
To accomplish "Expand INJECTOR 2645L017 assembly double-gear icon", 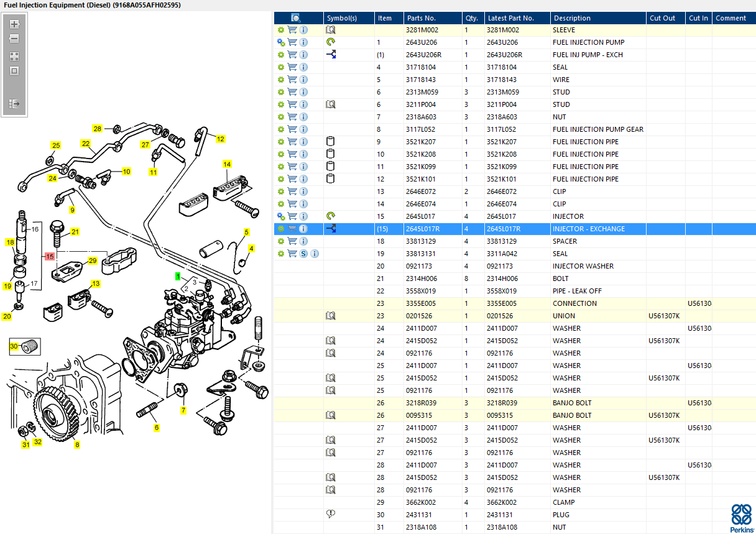I will click(281, 216).
